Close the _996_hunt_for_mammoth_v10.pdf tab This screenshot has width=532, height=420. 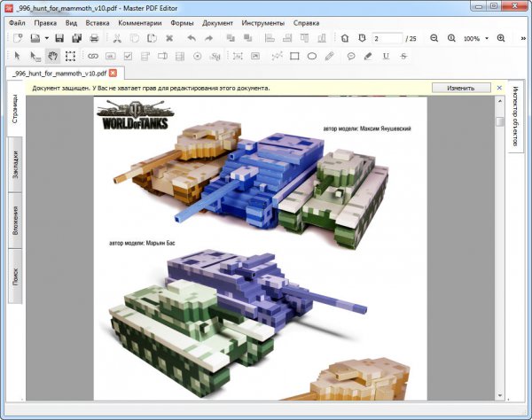tap(113, 74)
